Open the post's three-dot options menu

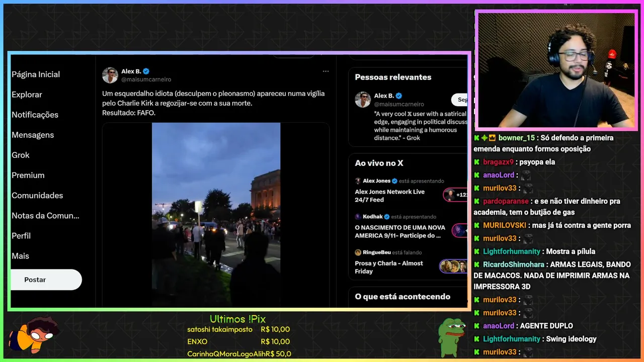326,71
